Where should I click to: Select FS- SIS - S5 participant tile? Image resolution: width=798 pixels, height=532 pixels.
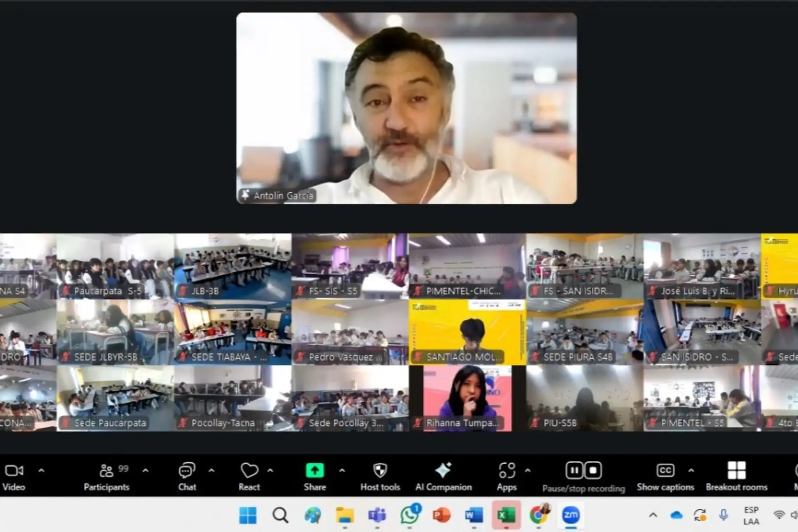[350, 266]
